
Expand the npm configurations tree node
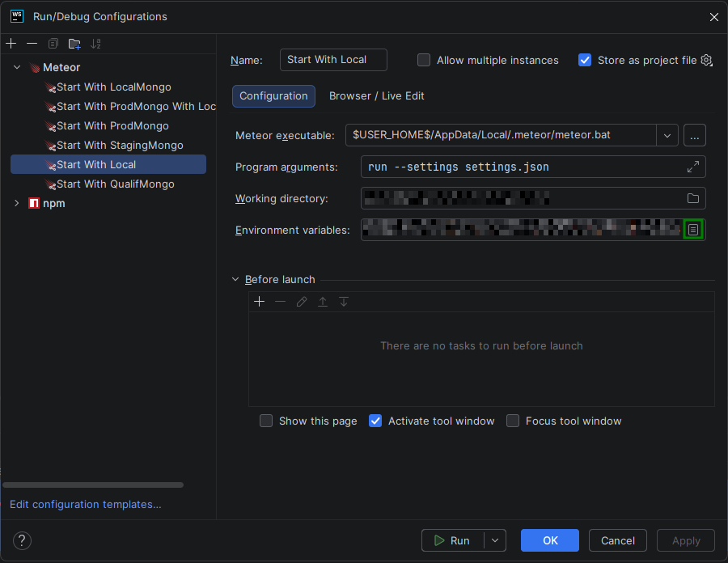coord(17,203)
